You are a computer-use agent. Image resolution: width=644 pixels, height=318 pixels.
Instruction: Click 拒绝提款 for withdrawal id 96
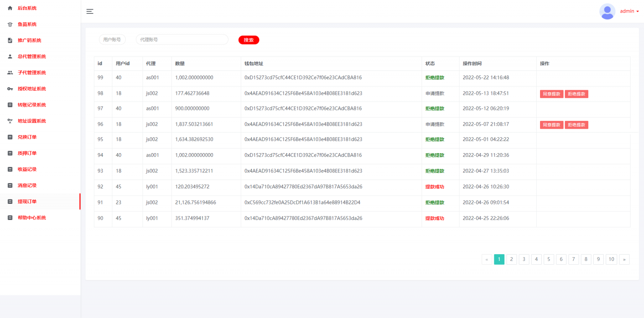pyautogui.click(x=576, y=125)
